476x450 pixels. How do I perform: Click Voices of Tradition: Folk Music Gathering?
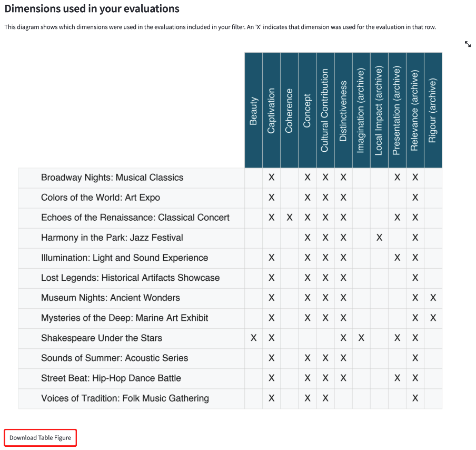point(125,398)
